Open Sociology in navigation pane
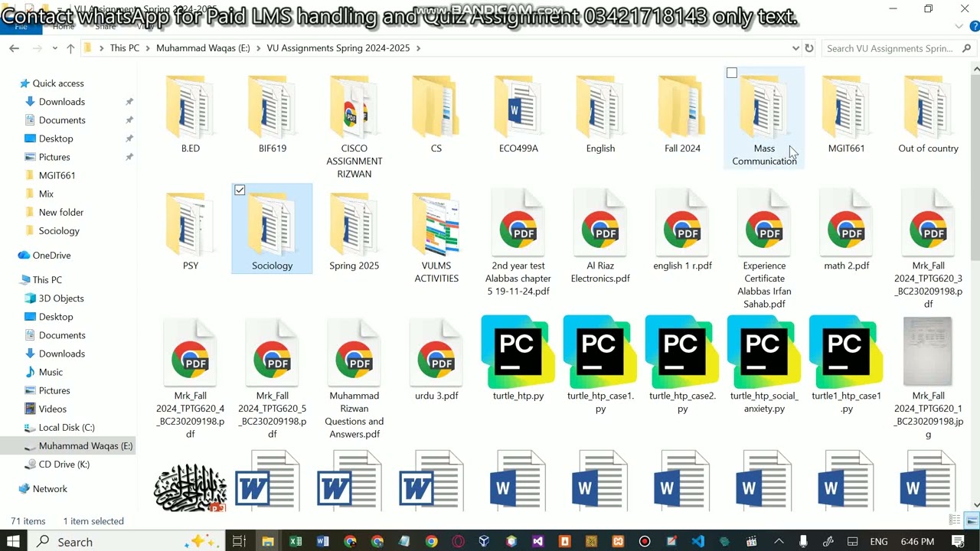Image resolution: width=980 pixels, height=551 pixels. coord(59,230)
